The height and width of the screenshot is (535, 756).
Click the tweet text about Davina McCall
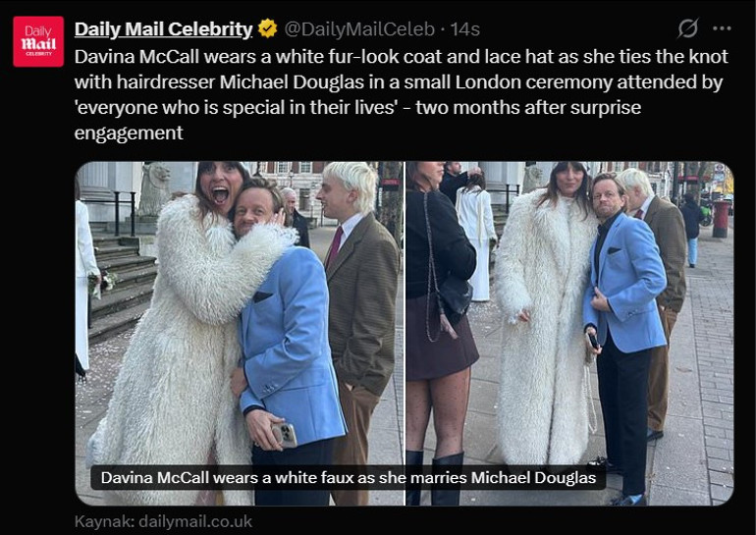point(402,94)
